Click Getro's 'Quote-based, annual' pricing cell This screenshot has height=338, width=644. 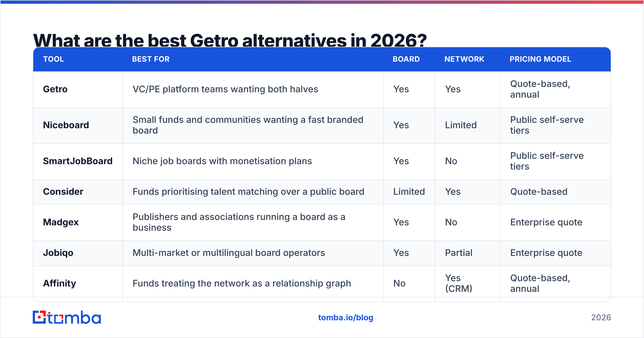pyautogui.click(x=540, y=89)
